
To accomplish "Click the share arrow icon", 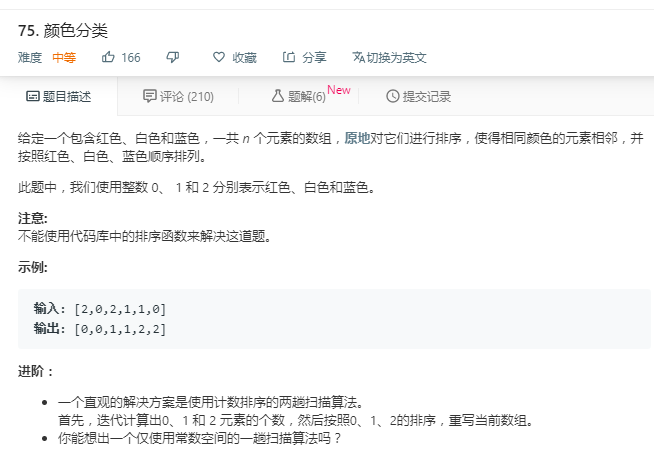I will 289,57.
